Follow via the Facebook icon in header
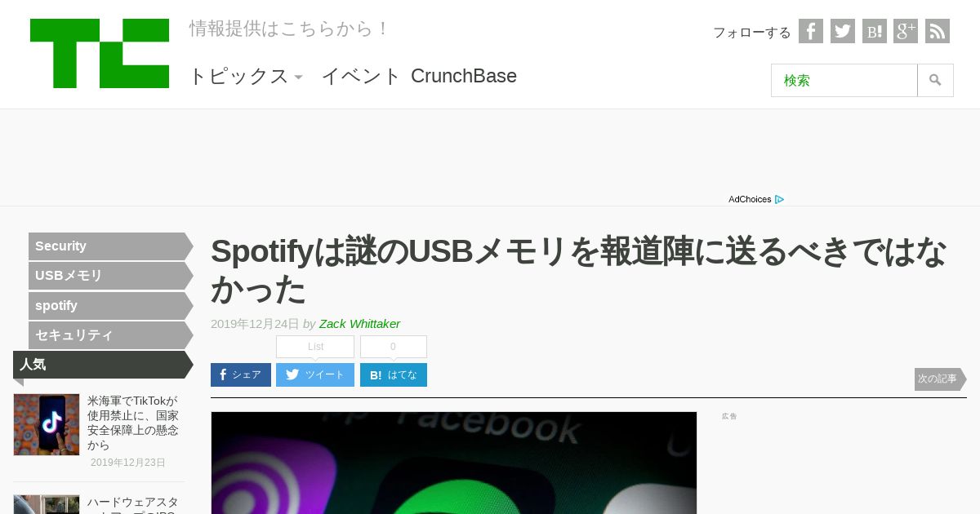The image size is (980, 514). point(811,31)
